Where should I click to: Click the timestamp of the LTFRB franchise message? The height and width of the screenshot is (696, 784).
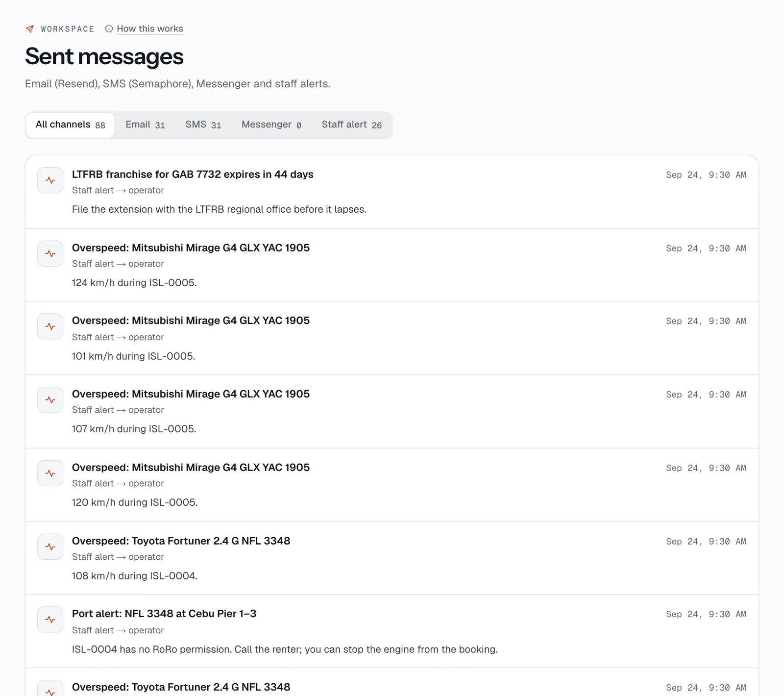706,175
